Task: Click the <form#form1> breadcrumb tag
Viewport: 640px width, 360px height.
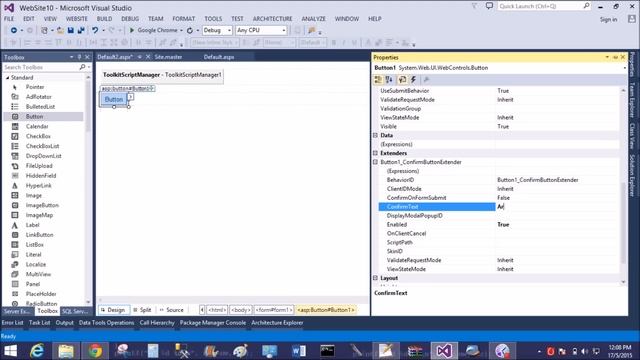Action: coord(274,310)
